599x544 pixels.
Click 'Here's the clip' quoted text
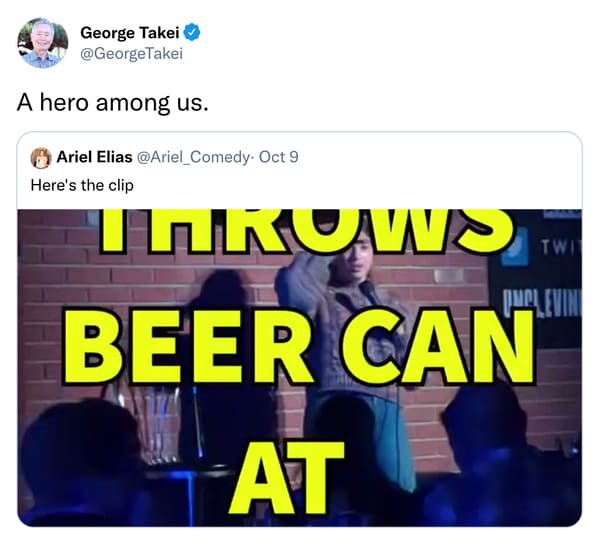(82, 185)
